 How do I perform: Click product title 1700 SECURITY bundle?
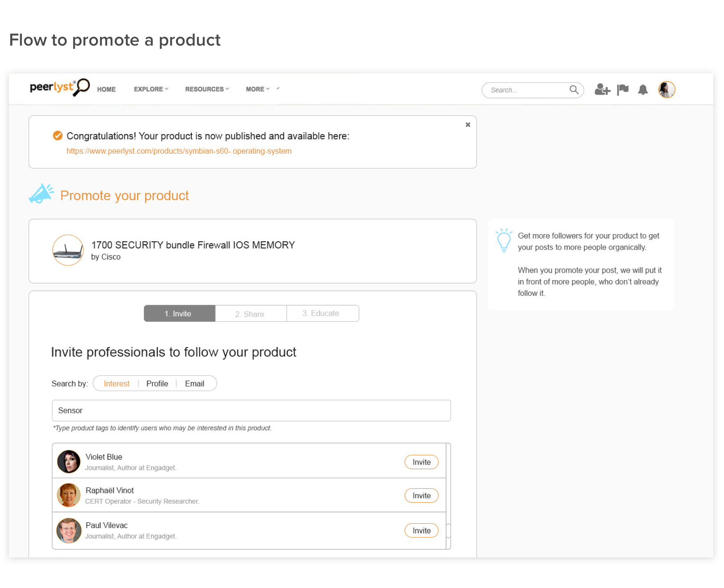193,245
